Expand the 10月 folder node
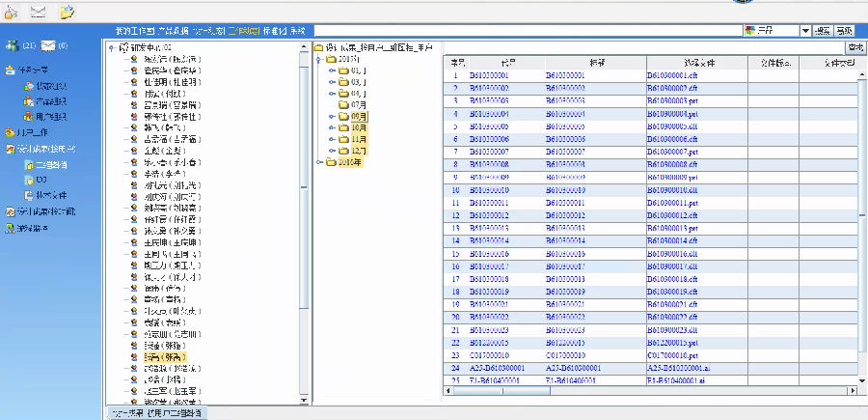The image size is (868, 420). point(333,126)
